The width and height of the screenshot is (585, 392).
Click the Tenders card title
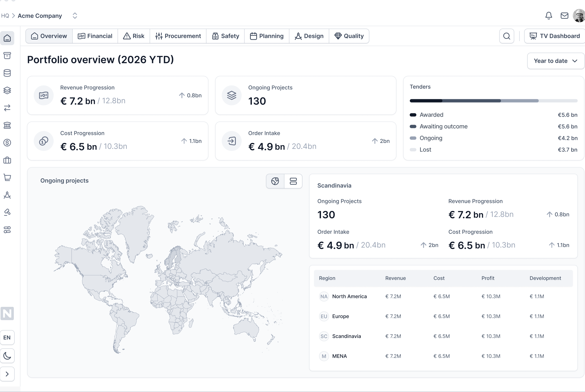[x=420, y=87]
